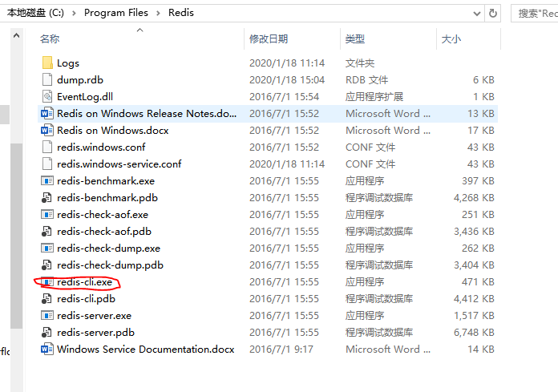Click the Redis breadcrumb segment

point(181,13)
